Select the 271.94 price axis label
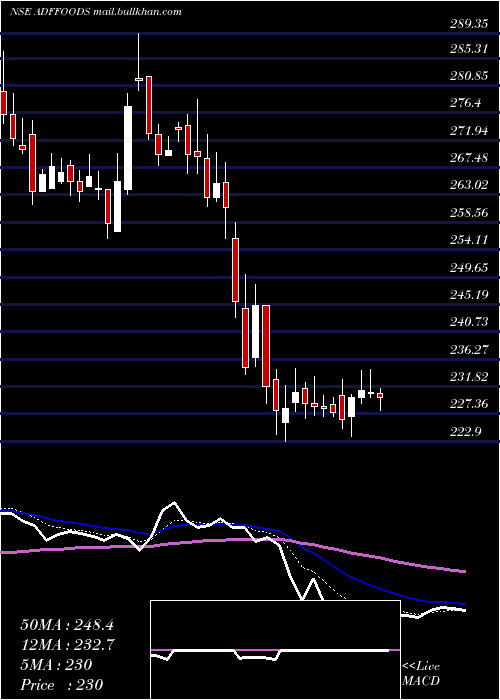The height and width of the screenshot is (700, 500). coord(469,131)
